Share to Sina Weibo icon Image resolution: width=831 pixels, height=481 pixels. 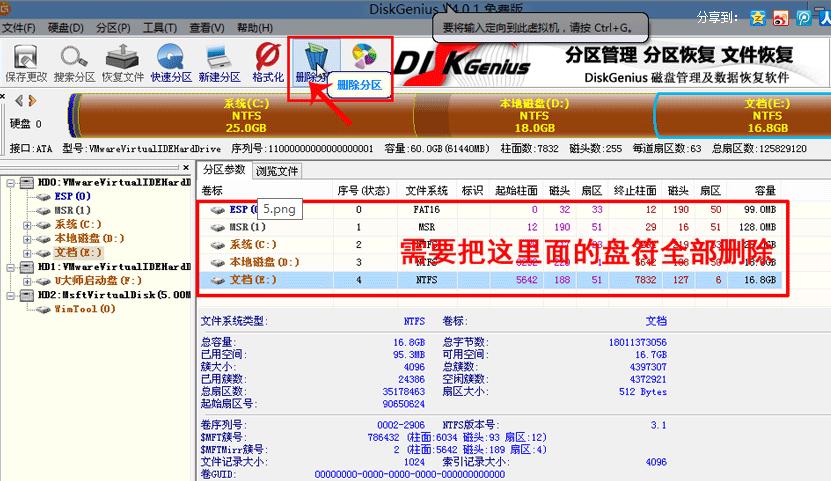(781, 19)
